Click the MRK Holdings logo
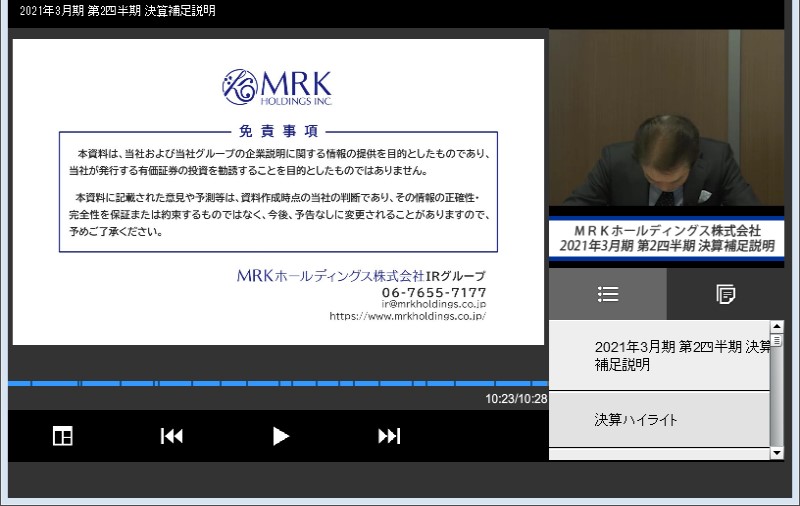The image size is (800, 506). pyautogui.click(x=277, y=87)
